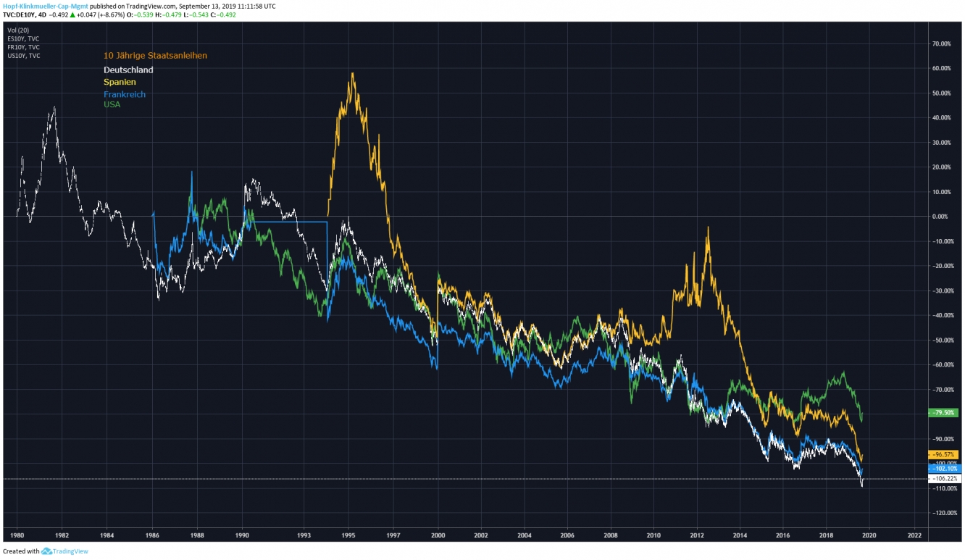Screen dimensions: 965x560
Task: Click the 1990 time axis label
Action: [242, 535]
